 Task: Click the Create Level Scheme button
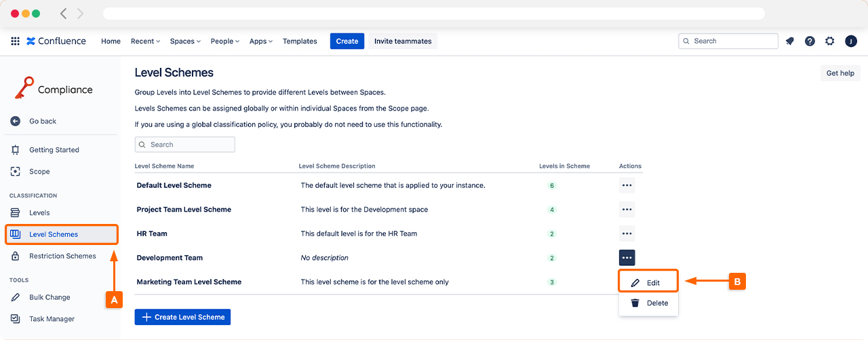(182, 317)
